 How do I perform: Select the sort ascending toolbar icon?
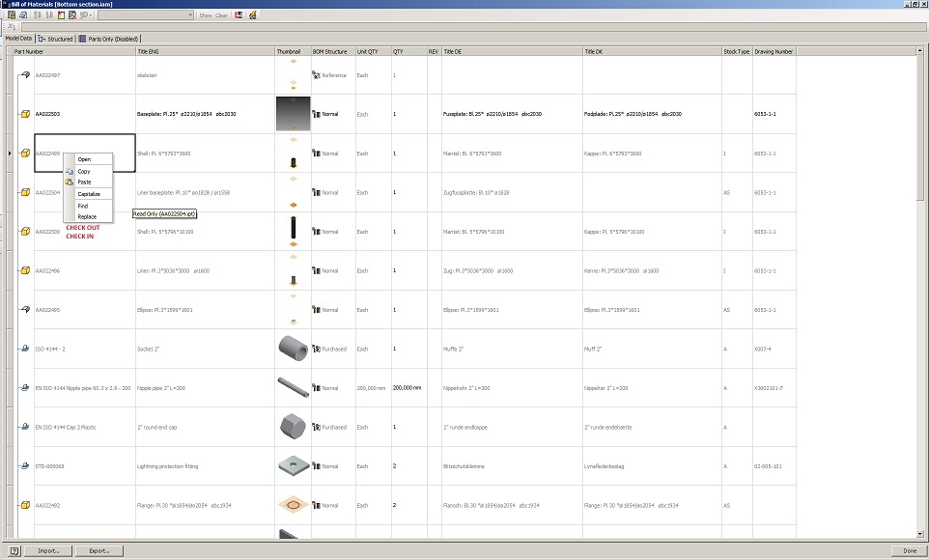coord(36,14)
